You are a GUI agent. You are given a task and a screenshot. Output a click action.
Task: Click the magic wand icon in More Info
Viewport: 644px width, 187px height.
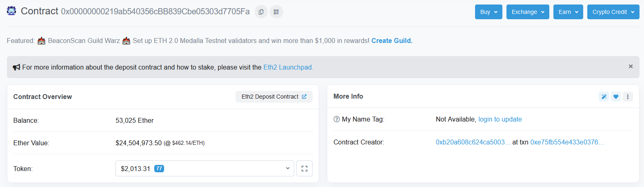pos(604,97)
